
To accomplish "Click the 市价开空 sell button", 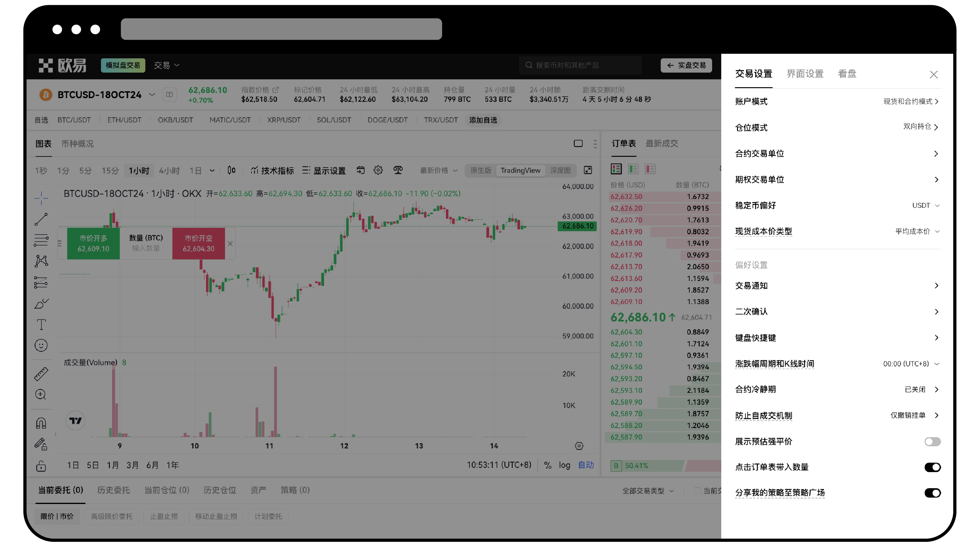I will click(x=199, y=243).
